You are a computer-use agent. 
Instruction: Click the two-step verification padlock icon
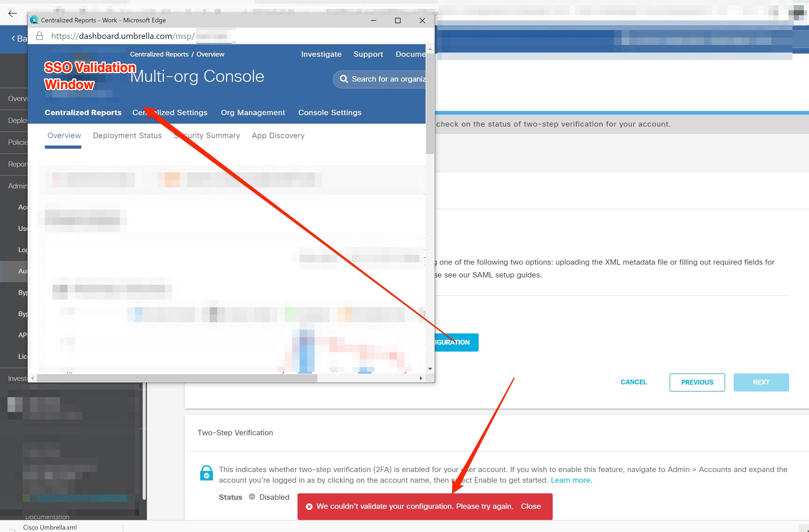tap(206, 473)
